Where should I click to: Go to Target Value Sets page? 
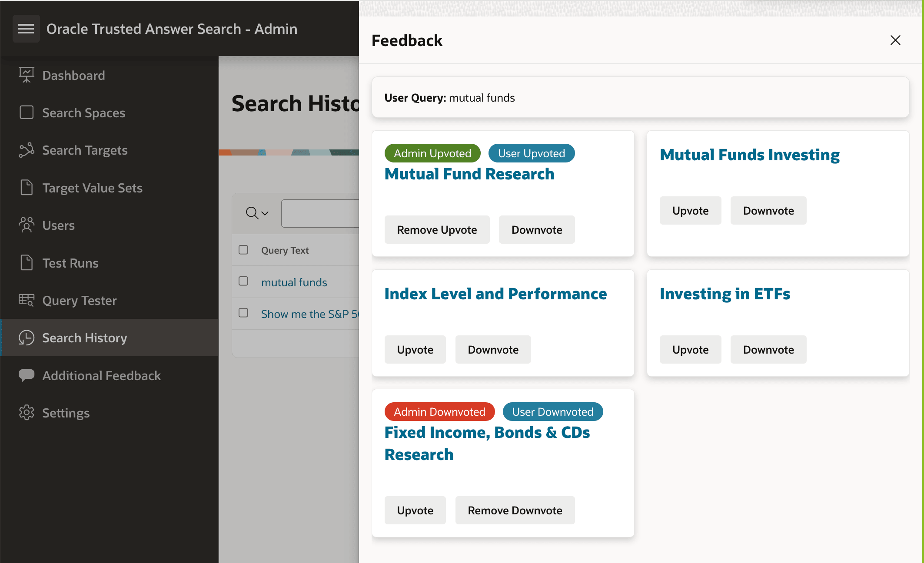click(92, 188)
